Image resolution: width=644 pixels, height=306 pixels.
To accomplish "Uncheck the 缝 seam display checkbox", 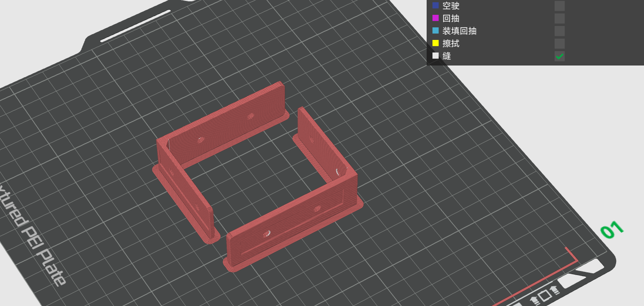I will (x=560, y=56).
